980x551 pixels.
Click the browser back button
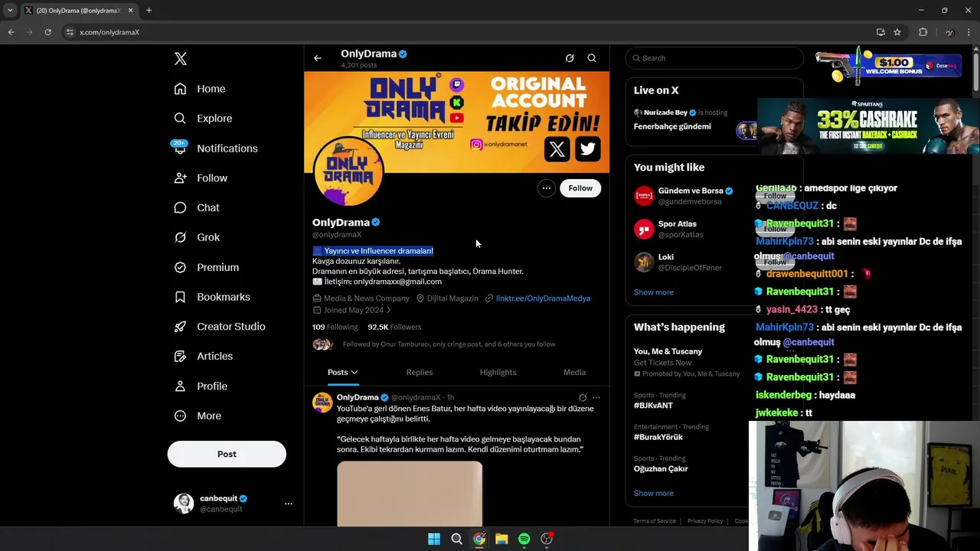click(11, 32)
